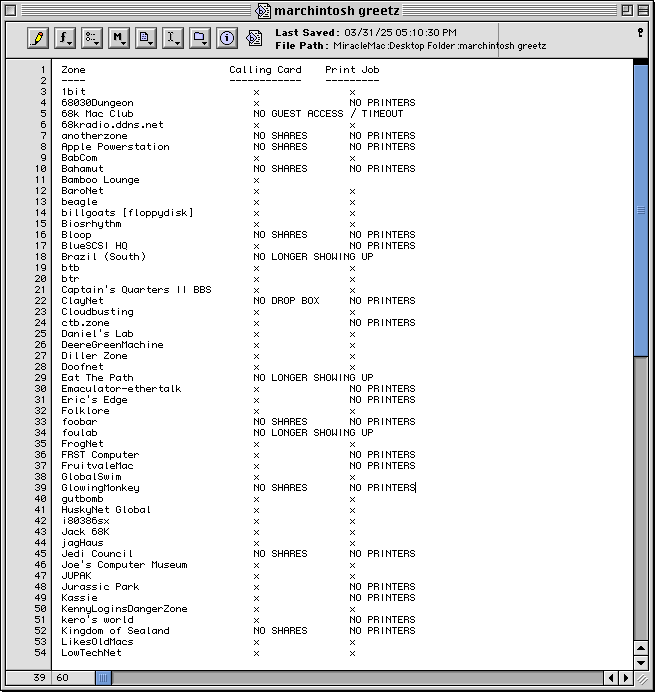Click the 'Zone' column header text
The height and width of the screenshot is (692, 655).
[x=73, y=70]
